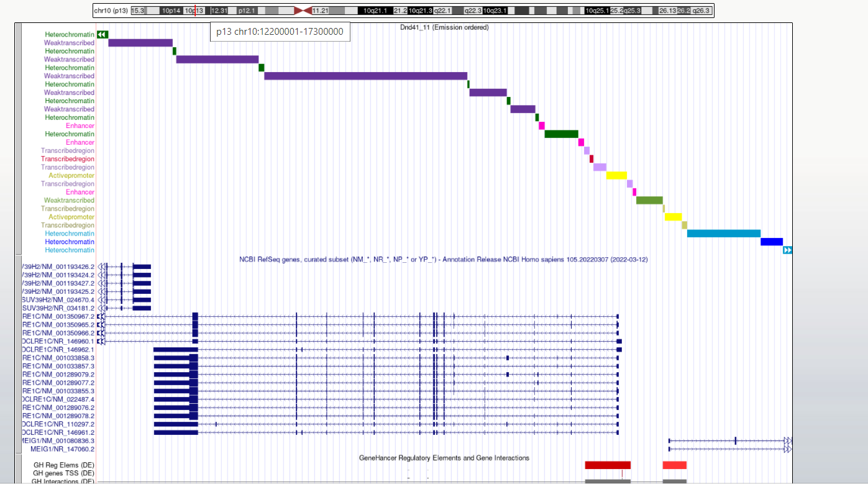The width and height of the screenshot is (868, 484).
Task: Open the DCLRE1C/NR_110297.2 transcript label
Action: click(58, 424)
